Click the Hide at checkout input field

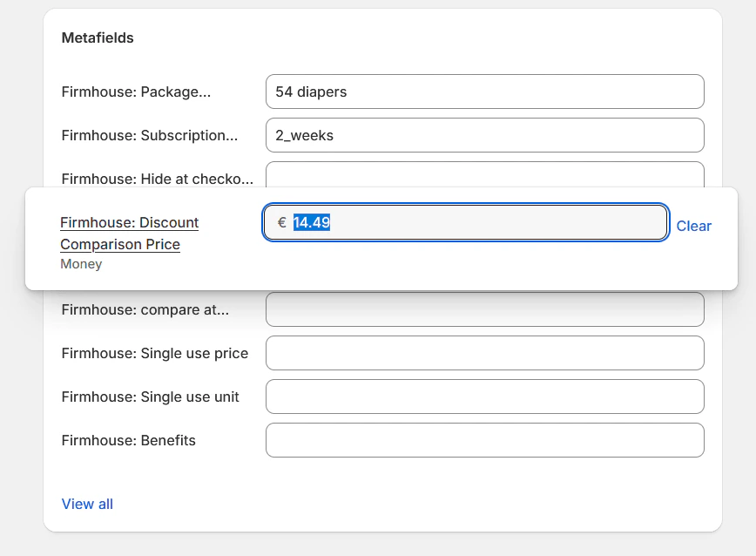coord(484,173)
